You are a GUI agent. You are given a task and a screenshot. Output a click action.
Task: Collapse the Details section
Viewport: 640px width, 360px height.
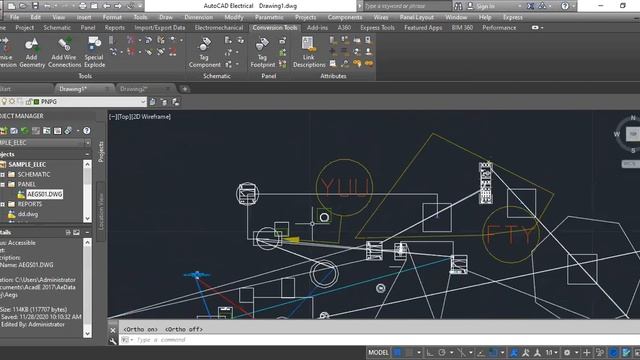coord(87,232)
